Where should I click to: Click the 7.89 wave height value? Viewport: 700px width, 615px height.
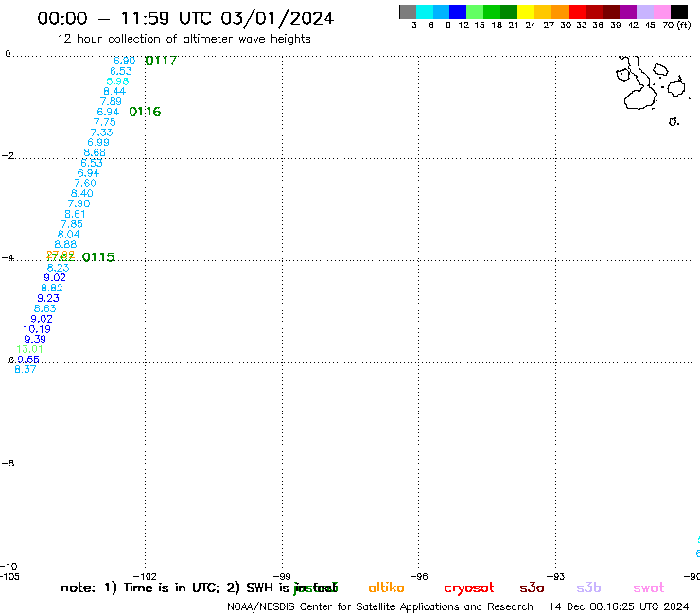112,101
